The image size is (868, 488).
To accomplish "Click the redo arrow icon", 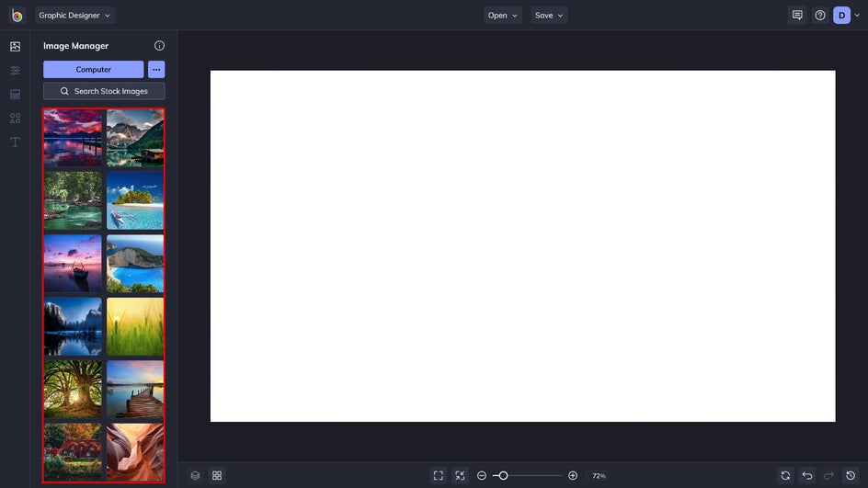I will pos(828,475).
